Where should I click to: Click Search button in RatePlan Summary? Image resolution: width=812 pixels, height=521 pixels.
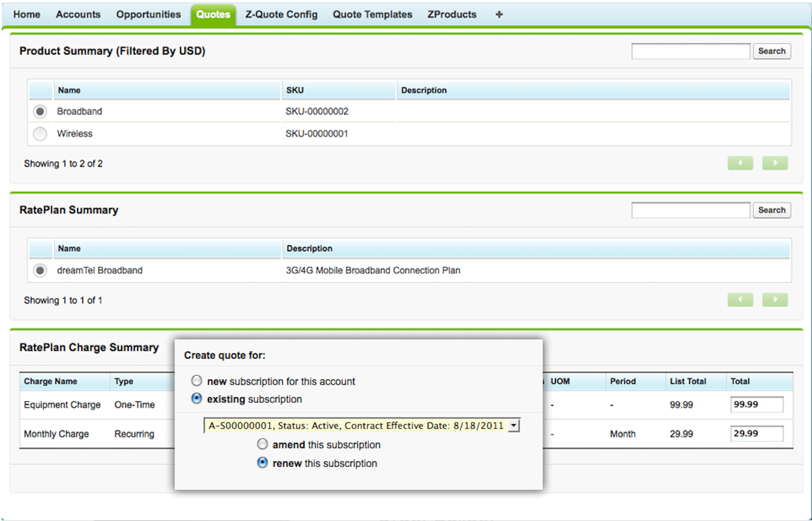pyautogui.click(x=771, y=210)
